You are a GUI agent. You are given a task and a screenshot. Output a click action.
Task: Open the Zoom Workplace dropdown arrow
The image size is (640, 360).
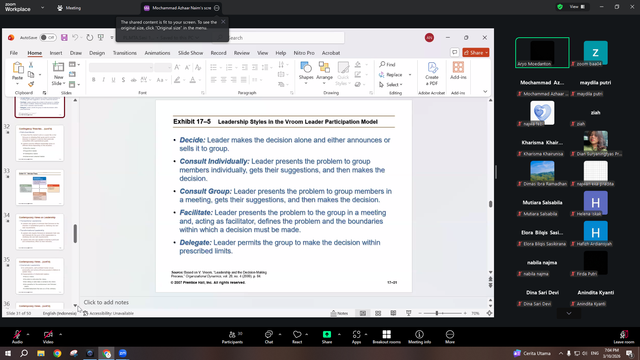click(42, 8)
